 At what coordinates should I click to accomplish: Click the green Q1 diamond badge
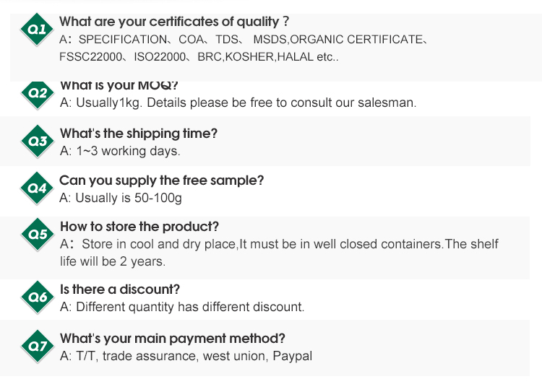click(37, 30)
